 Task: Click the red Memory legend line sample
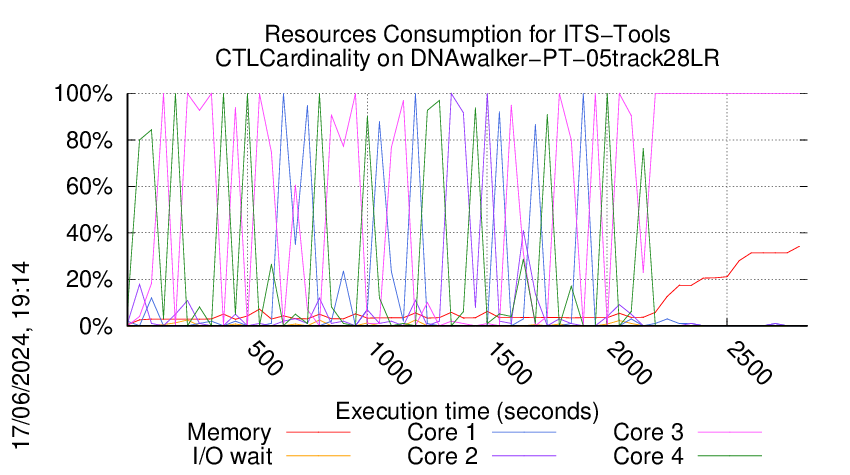tap(318, 433)
